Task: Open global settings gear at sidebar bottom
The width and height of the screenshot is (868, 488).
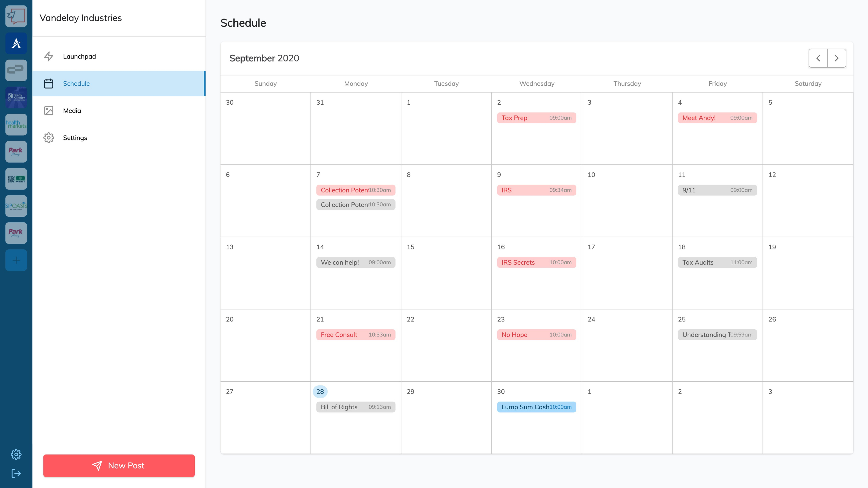Action: 16,454
